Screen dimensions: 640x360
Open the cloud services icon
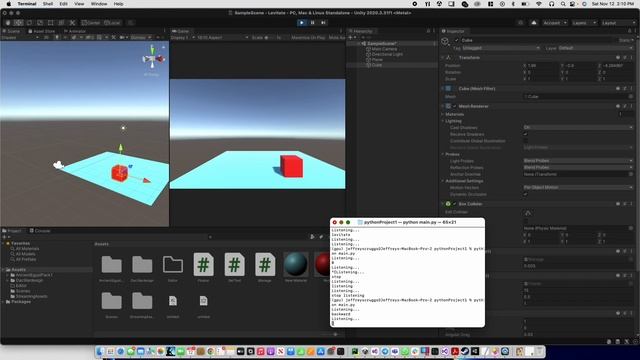coord(534,23)
